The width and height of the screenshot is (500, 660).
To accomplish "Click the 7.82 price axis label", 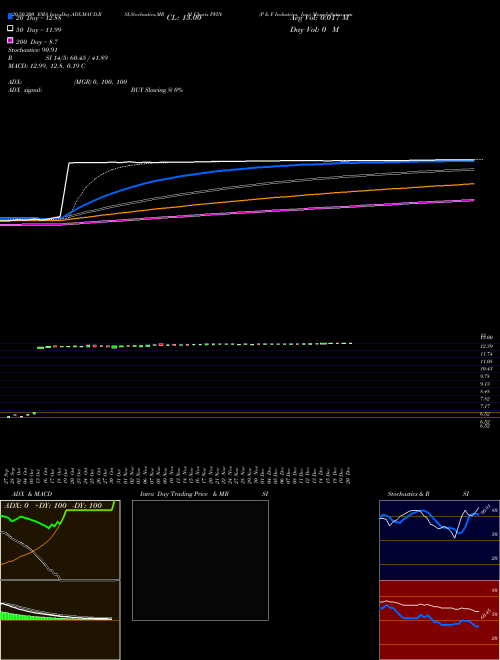I will (487, 399).
